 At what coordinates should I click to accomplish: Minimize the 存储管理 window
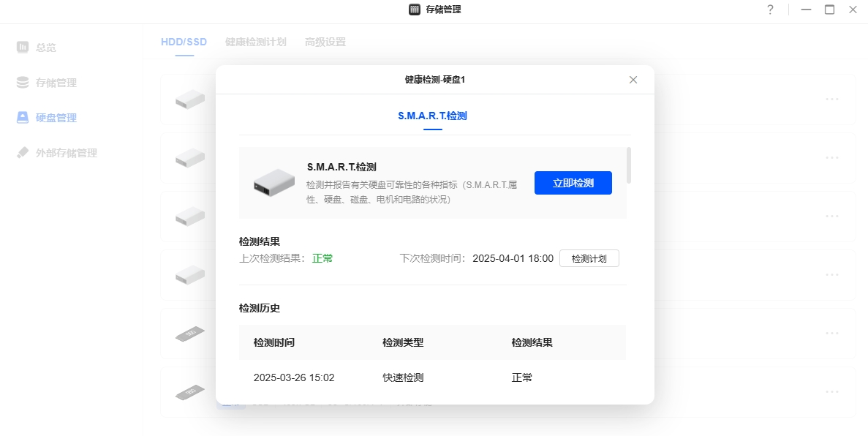[806, 10]
